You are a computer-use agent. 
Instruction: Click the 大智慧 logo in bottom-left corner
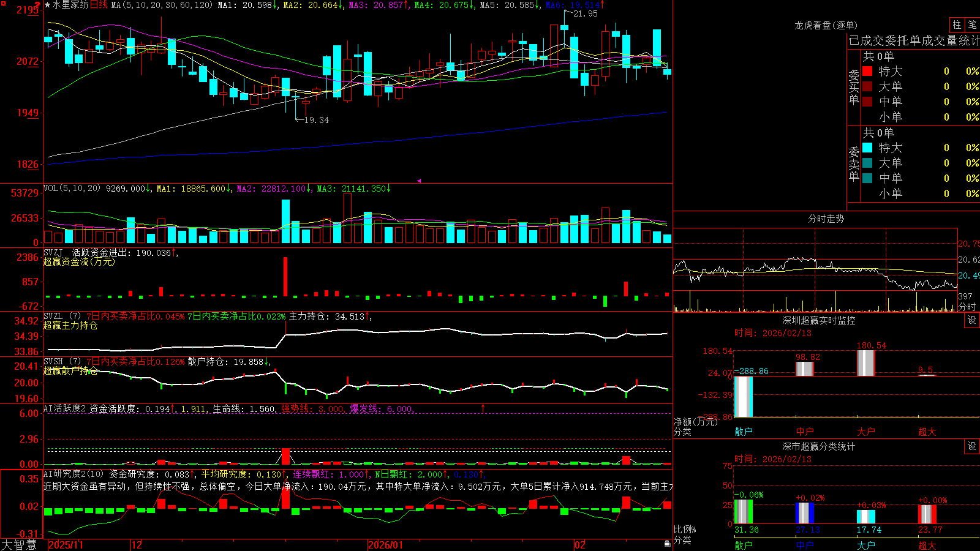coord(20,544)
